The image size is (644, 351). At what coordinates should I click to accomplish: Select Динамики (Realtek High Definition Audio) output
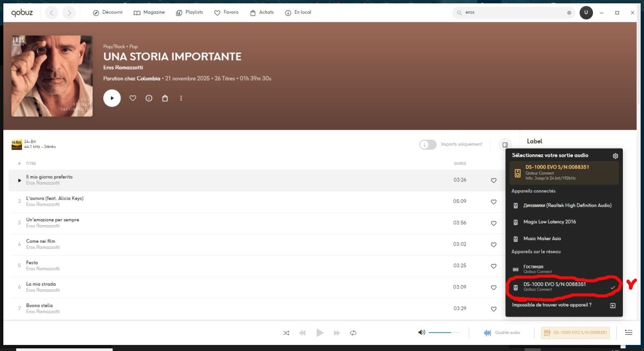click(564, 205)
